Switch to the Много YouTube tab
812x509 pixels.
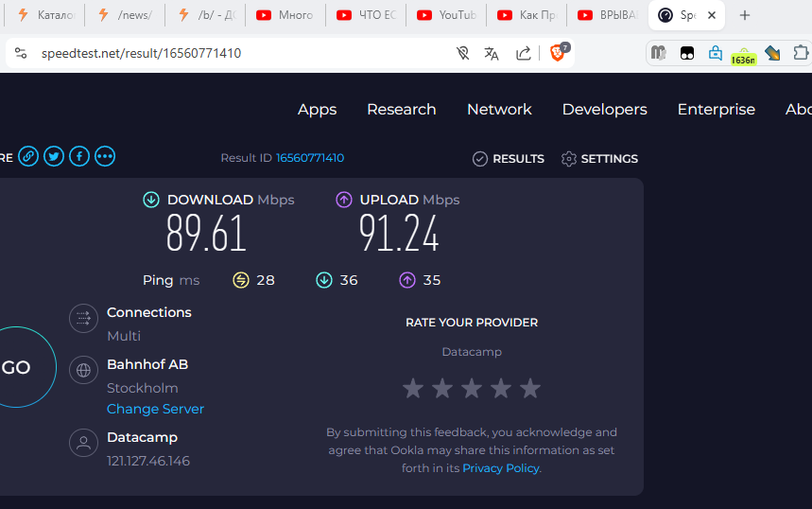285,15
